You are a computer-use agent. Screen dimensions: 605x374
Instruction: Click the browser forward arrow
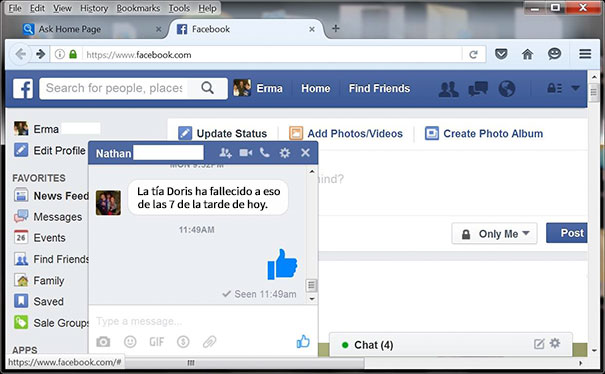pos(41,54)
